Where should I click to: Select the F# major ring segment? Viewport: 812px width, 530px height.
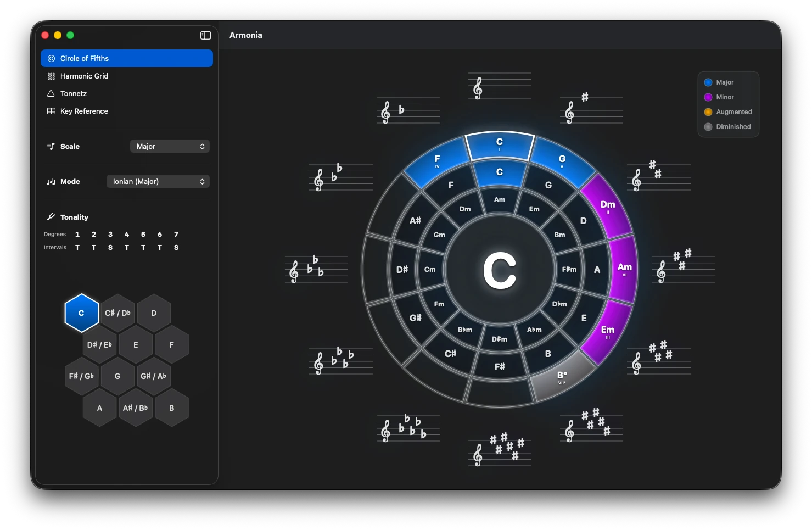tap(500, 366)
